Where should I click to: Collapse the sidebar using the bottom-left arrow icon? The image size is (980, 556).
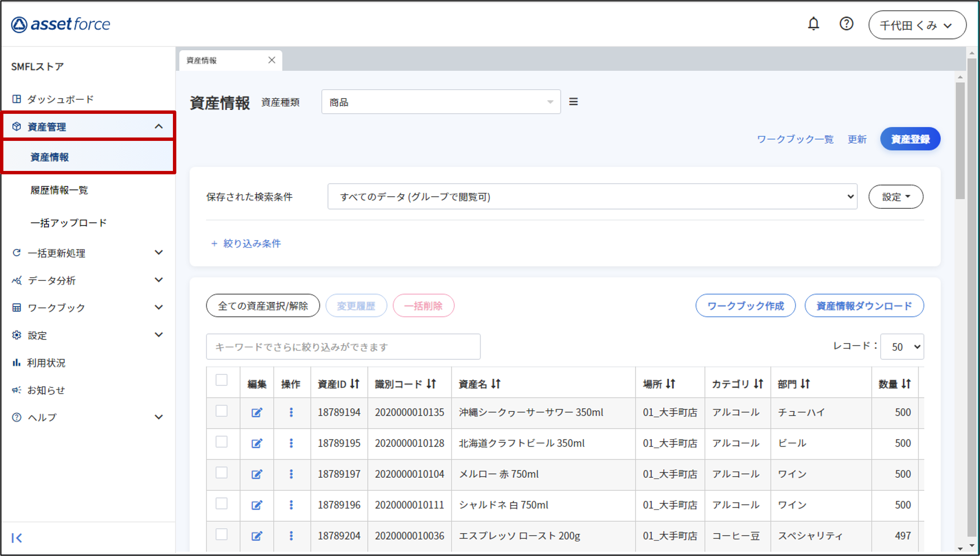pos(17,538)
